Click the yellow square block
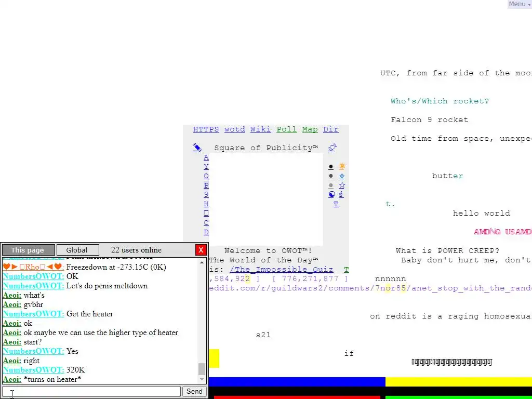This screenshot has width=532, height=399. tap(214, 358)
